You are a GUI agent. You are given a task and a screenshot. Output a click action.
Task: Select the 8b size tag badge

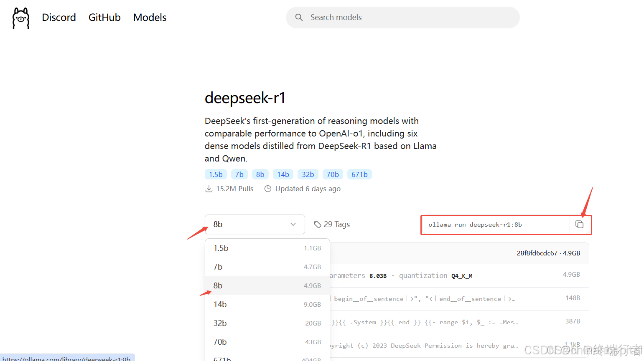tap(260, 174)
